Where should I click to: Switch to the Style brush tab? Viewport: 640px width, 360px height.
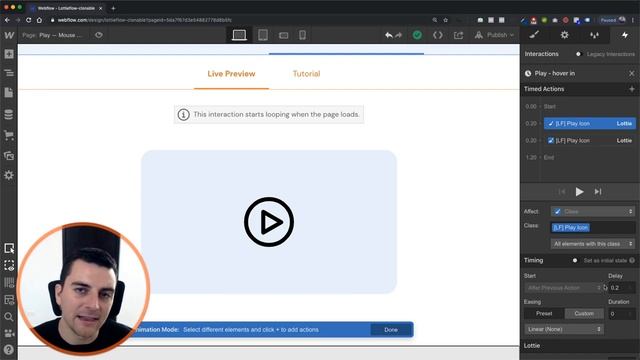(x=534, y=35)
